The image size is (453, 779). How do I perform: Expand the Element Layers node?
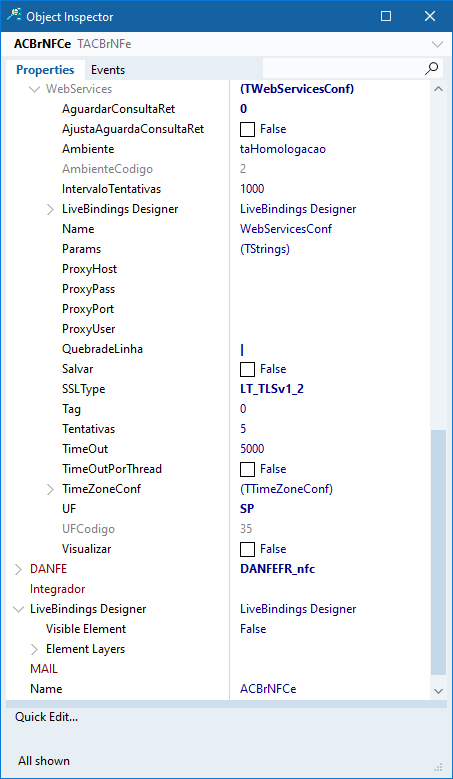34,649
